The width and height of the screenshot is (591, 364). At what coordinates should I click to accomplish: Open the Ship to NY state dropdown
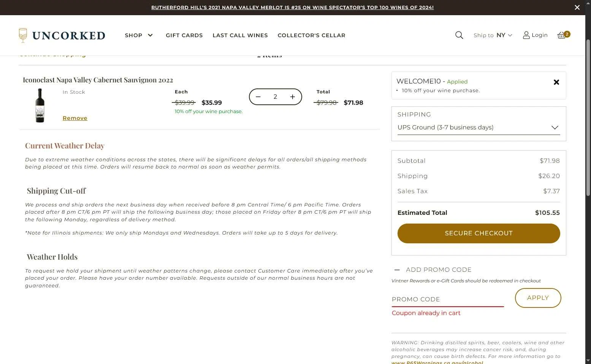pyautogui.click(x=493, y=35)
